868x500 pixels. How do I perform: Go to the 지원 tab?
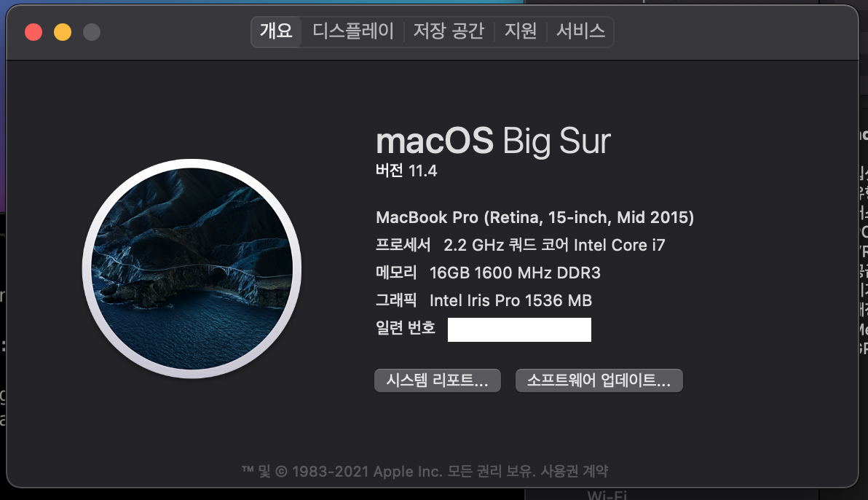click(x=521, y=31)
